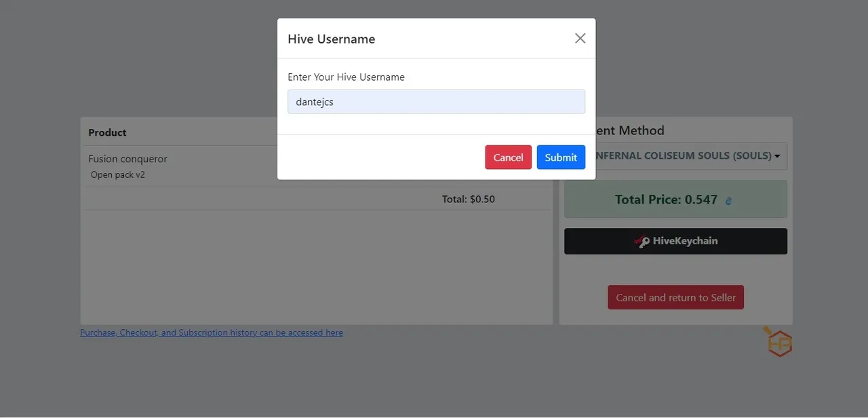Screen dimensions: 868x418
Task: Click Cancel and return to Seller
Action: 675,297
